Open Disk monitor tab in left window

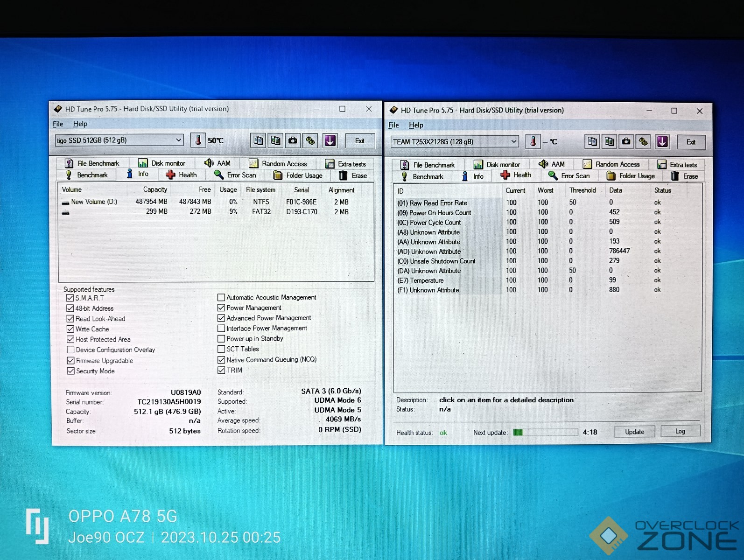[x=162, y=163]
